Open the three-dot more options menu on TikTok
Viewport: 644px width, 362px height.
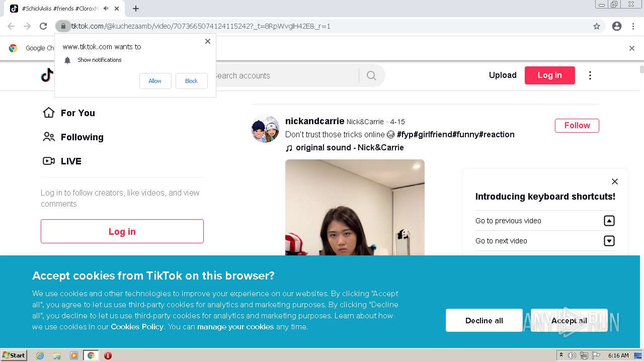pos(590,75)
